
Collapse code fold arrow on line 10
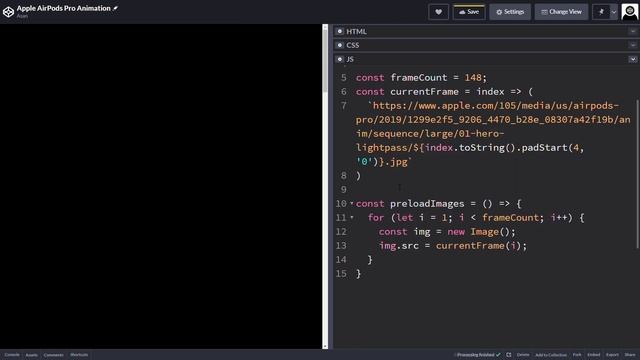[352, 203]
